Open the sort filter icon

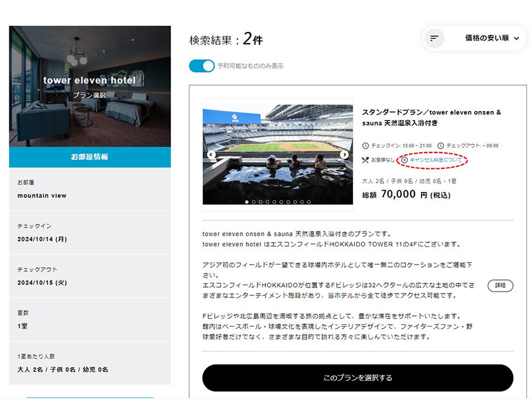[x=434, y=38]
